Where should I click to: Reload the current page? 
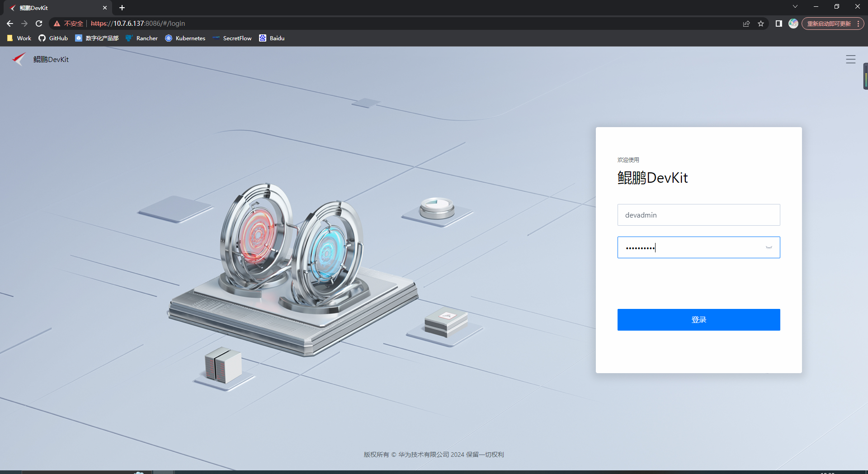point(39,23)
